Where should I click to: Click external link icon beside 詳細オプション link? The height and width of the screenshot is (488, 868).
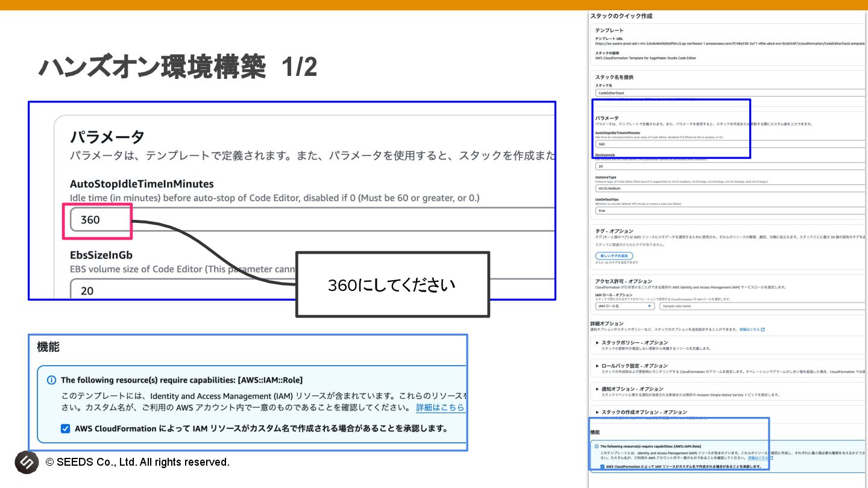pyautogui.click(x=763, y=330)
